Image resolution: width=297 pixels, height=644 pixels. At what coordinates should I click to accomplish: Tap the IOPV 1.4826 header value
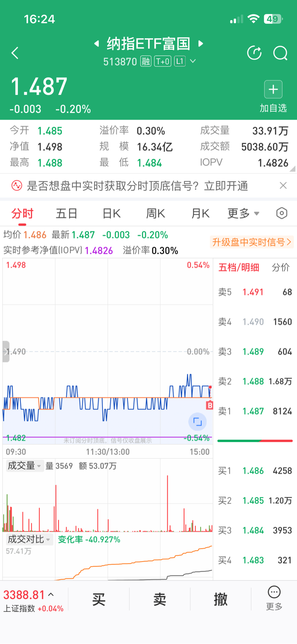[273, 163]
